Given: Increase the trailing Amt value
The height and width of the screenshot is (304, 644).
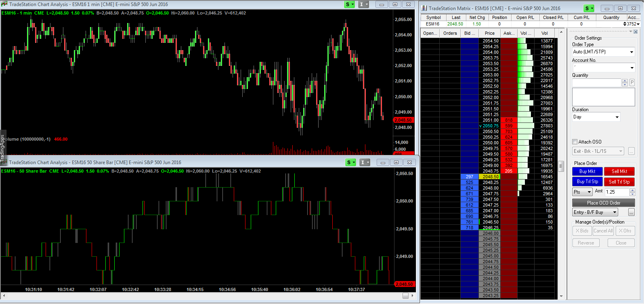Looking at the screenshot, I should tap(632, 190).
